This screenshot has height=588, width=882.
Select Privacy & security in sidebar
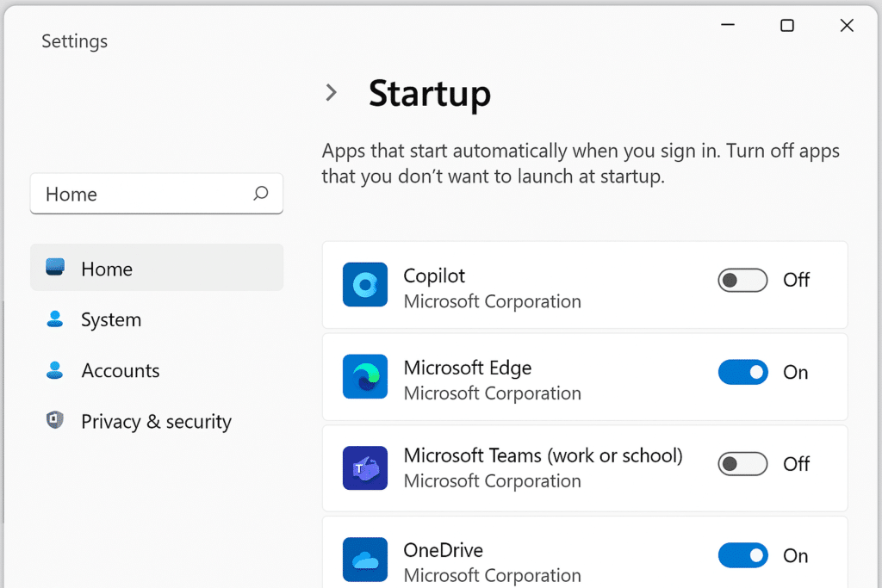(x=157, y=421)
